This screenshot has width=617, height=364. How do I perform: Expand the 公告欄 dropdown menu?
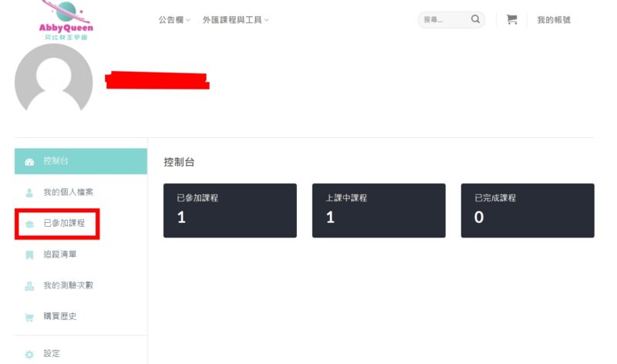tap(174, 20)
